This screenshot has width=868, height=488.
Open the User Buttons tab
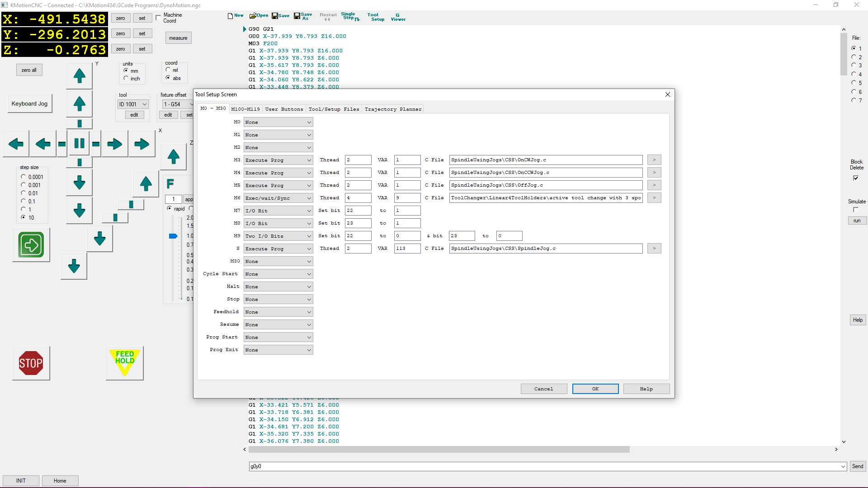pyautogui.click(x=284, y=109)
